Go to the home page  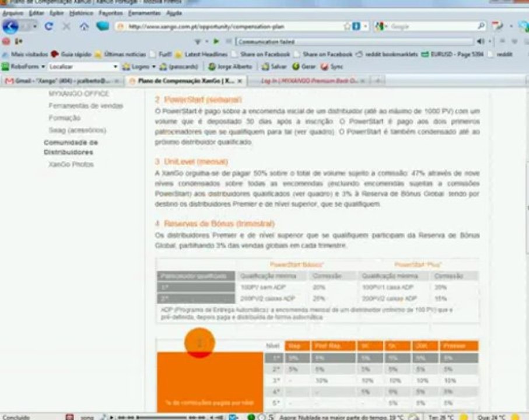[x=84, y=26]
